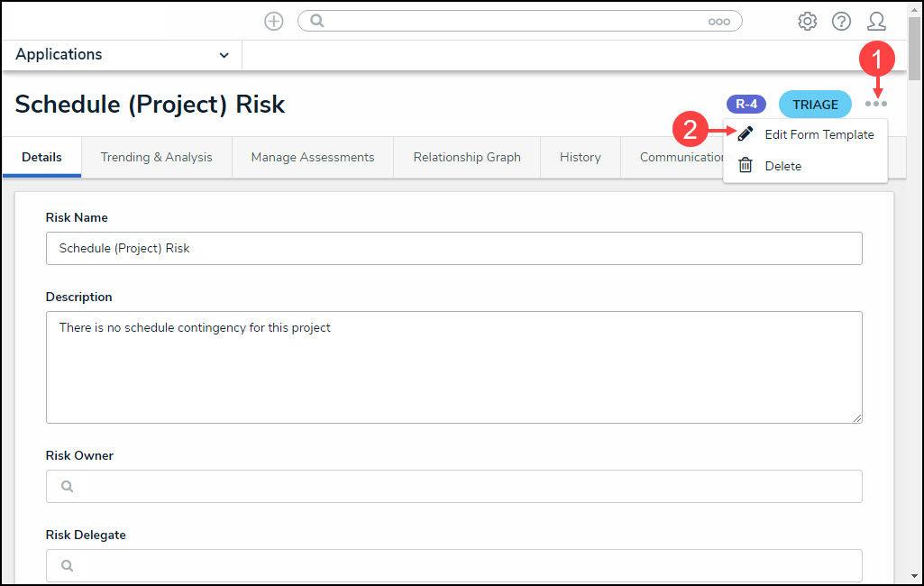Click the three-dot more options icon
The image size is (924, 586).
876,105
